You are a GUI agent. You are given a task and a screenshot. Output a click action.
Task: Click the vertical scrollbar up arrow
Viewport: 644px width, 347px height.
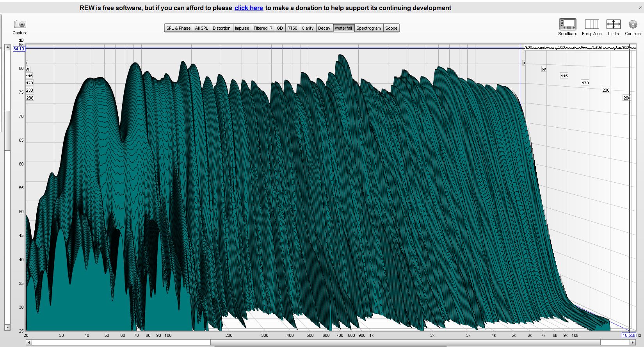(7, 48)
